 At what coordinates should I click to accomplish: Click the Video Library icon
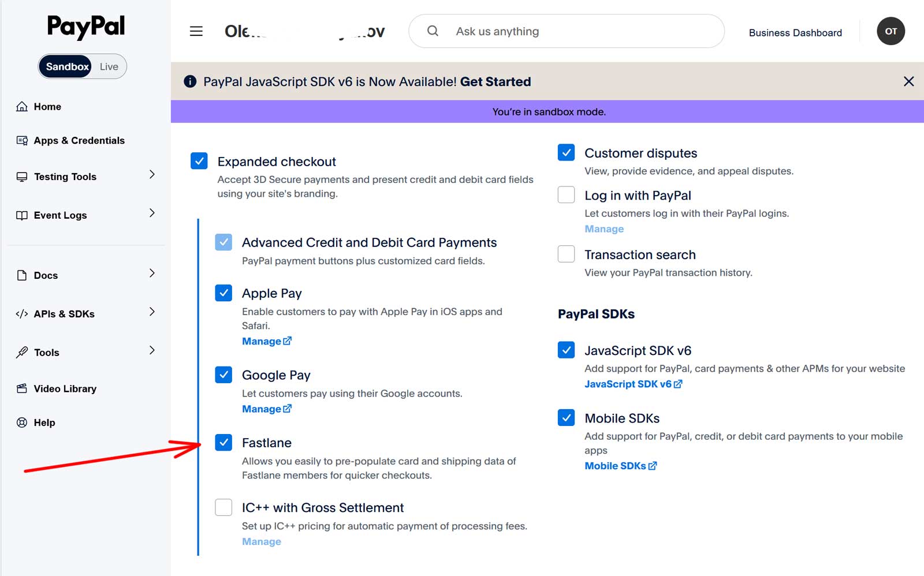22,388
